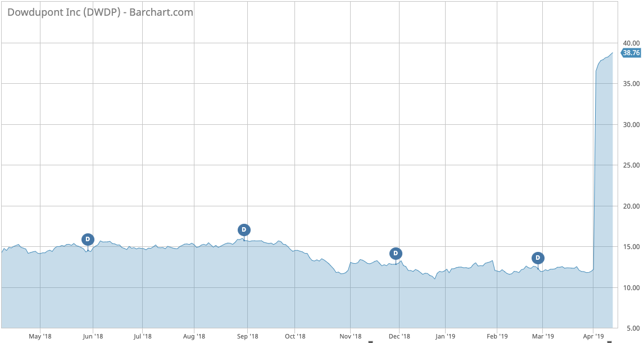Click the Jul '18 date label

click(142, 336)
